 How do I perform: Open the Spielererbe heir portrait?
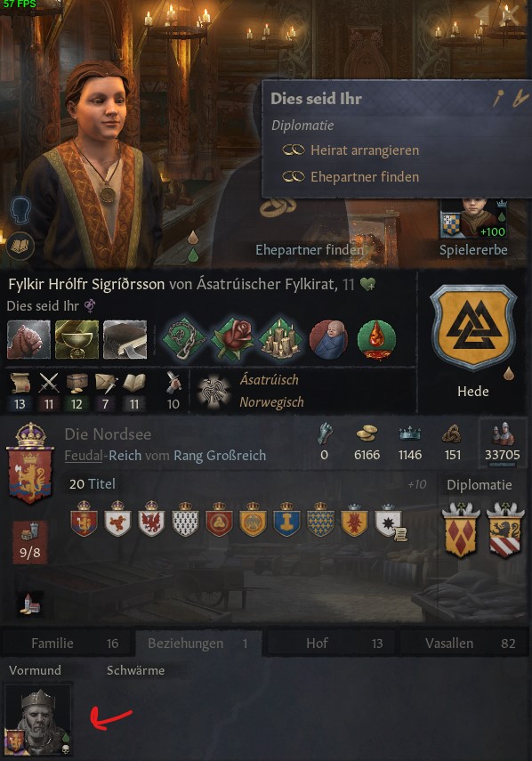(473, 219)
